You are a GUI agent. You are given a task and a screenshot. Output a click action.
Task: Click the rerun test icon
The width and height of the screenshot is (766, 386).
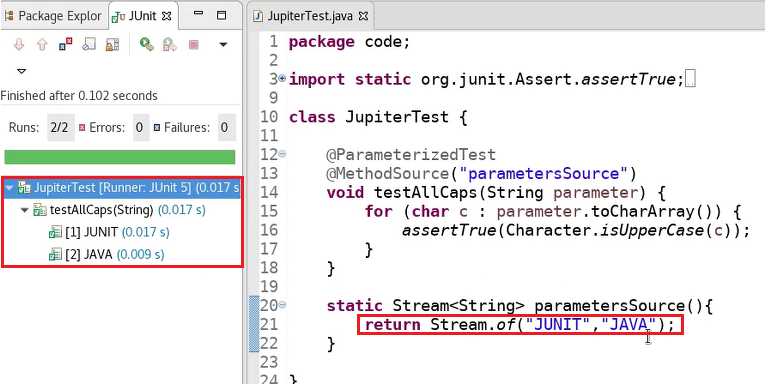coord(146,45)
